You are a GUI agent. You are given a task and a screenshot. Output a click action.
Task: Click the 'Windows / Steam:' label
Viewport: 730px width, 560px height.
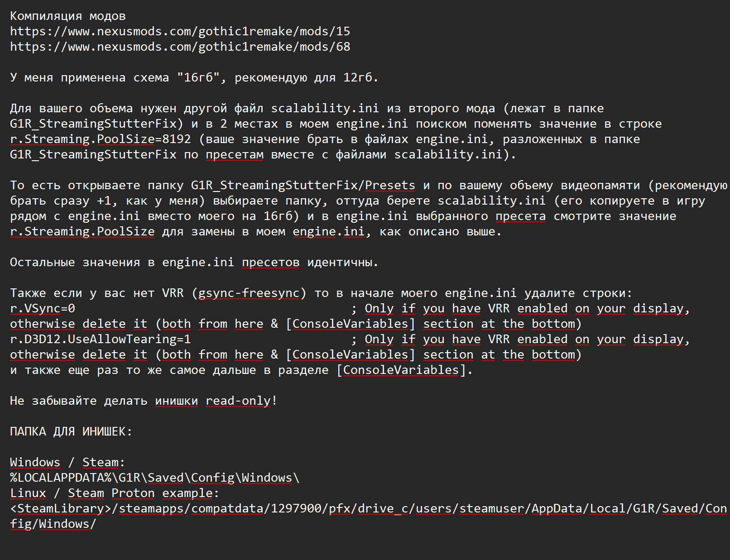click(x=67, y=462)
